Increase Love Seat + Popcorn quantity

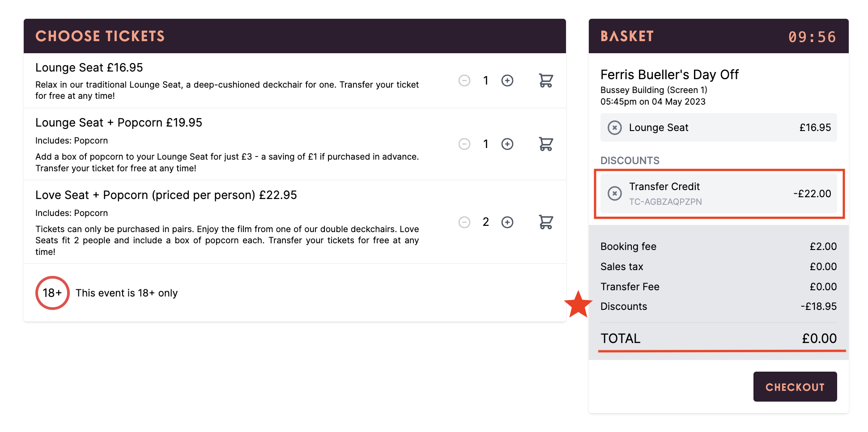pyautogui.click(x=507, y=222)
